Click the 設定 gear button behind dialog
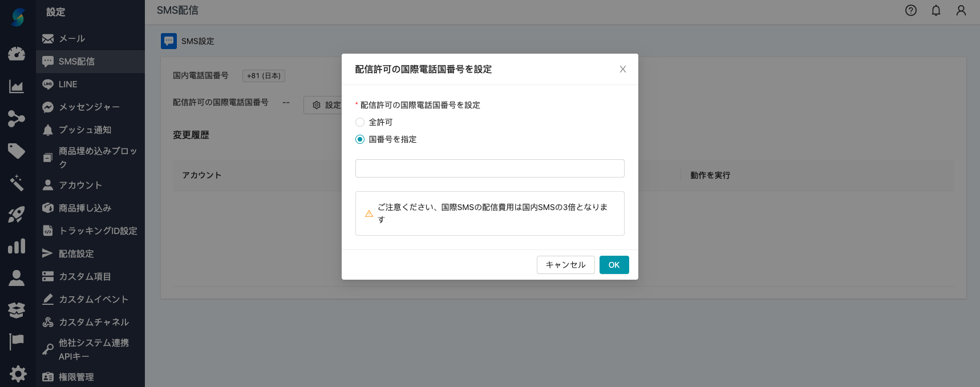The image size is (980, 387). (x=323, y=105)
